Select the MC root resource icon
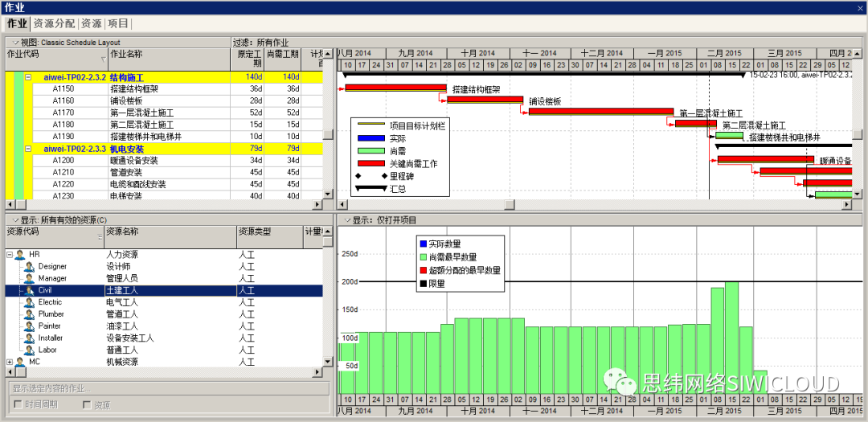This screenshot has height=422, width=868. pos(20,362)
